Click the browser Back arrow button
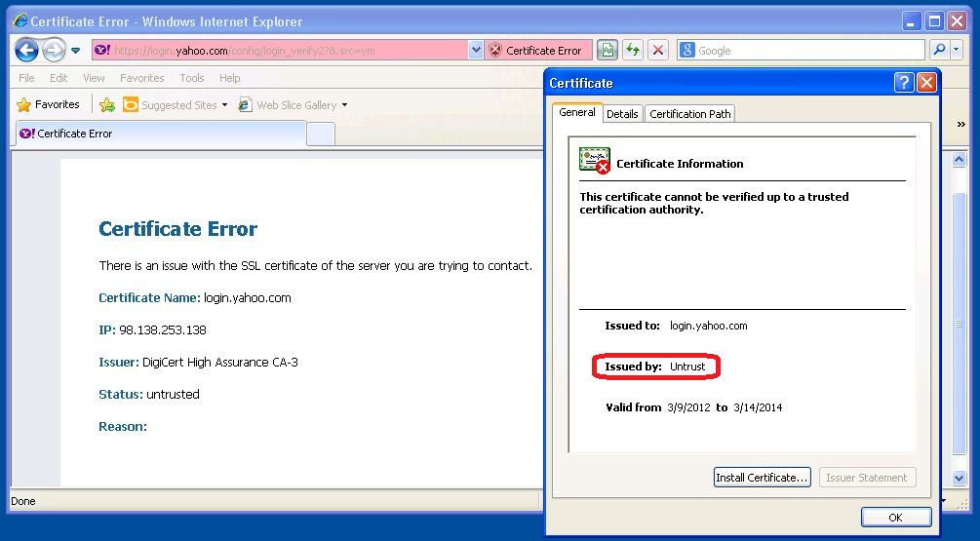 [x=26, y=50]
